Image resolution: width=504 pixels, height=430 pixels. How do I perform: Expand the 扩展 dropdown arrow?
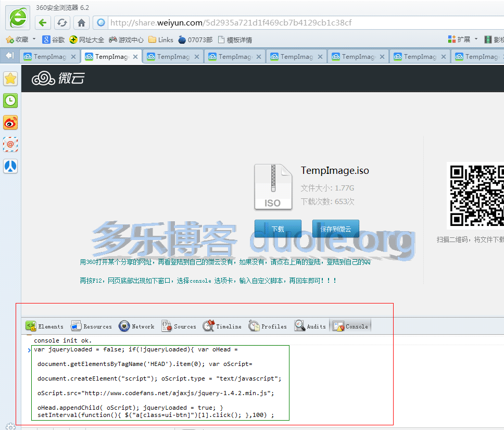(476, 39)
